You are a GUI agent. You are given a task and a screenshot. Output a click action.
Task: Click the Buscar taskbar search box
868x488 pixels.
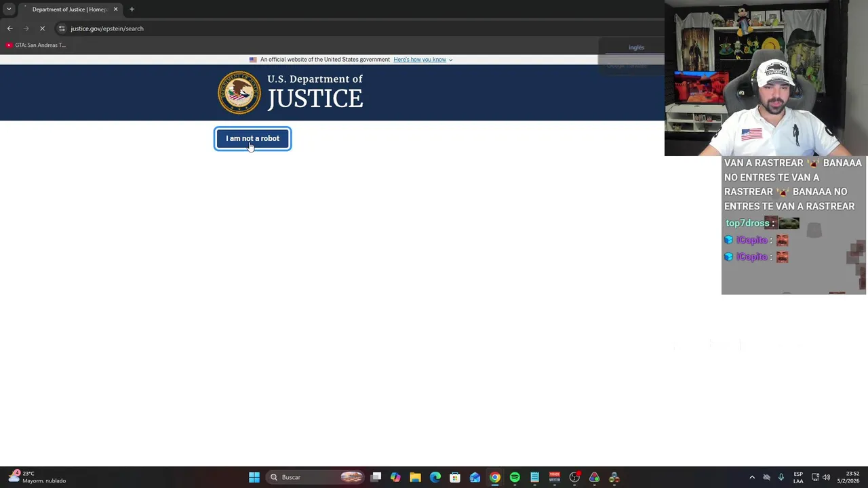[316, 477]
